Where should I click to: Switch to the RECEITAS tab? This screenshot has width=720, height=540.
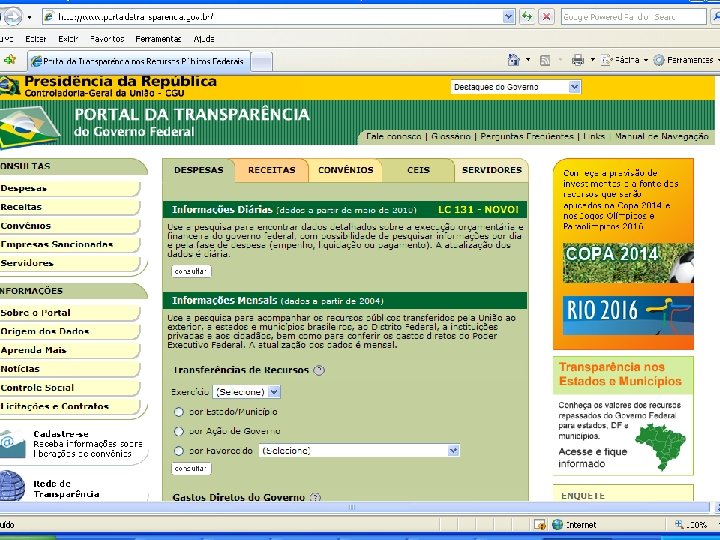click(271, 170)
